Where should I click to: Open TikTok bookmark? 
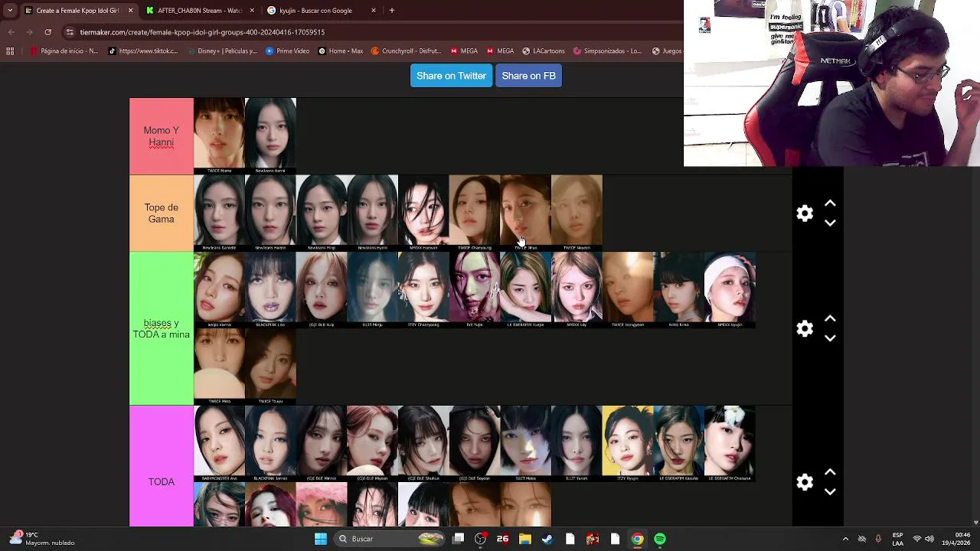143,51
